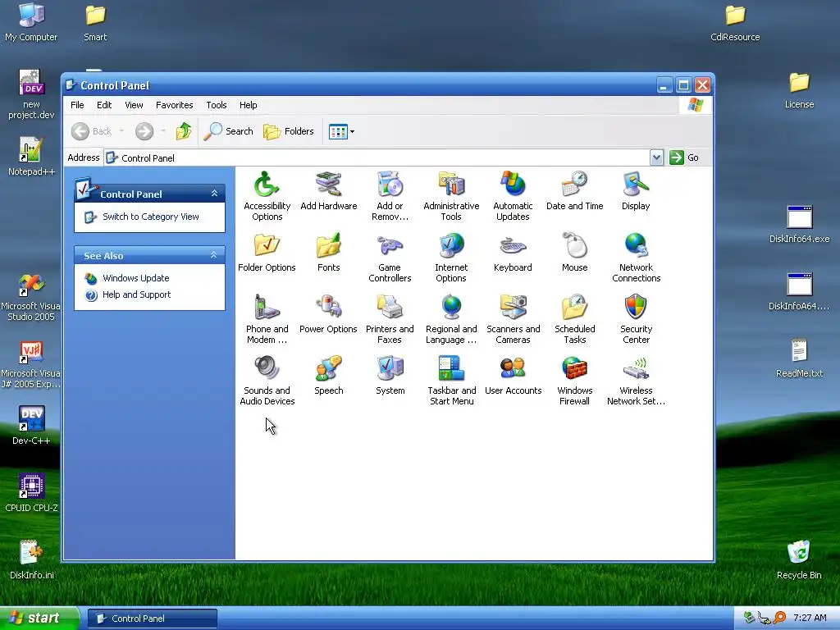Open Windows Firewall
Viewport: 840px width, 630px height.
pyautogui.click(x=574, y=381)
